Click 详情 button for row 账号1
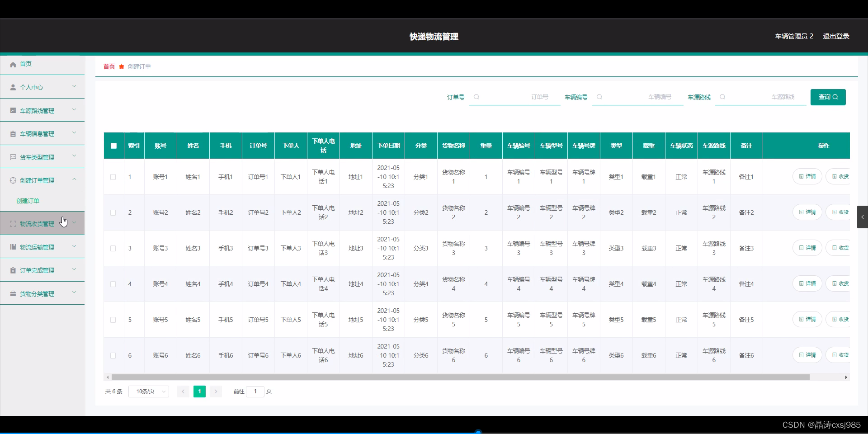This screenshot has height=434, width=868. pyautogui.click(x=807, y=176)
